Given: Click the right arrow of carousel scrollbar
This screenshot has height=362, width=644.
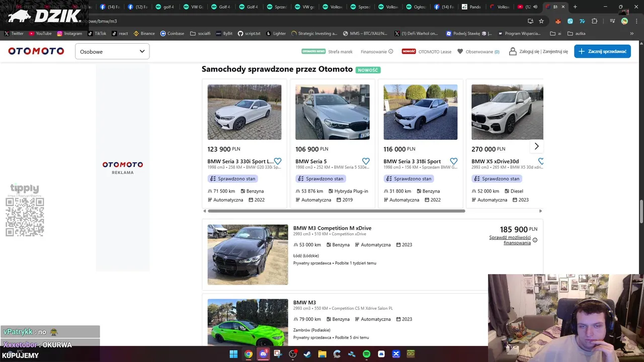Looking at the screenshot, I should [540, 211].
